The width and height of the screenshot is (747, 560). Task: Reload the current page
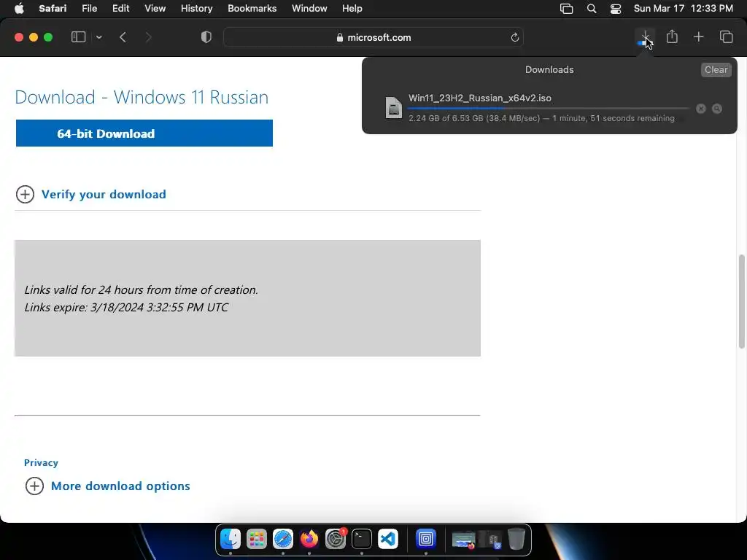(514, 37)
